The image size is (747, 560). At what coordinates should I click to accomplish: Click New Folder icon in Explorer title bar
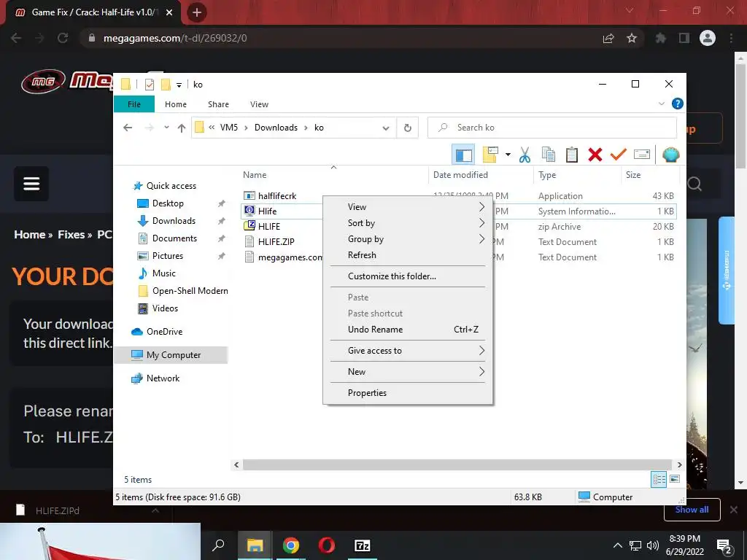(166, 85)
